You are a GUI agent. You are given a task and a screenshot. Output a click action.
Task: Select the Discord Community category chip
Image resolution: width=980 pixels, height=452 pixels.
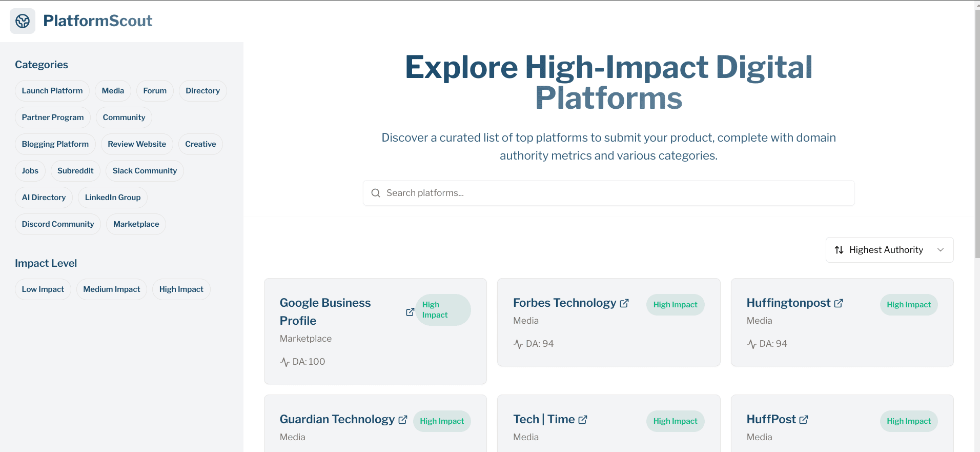click(58, 224)
